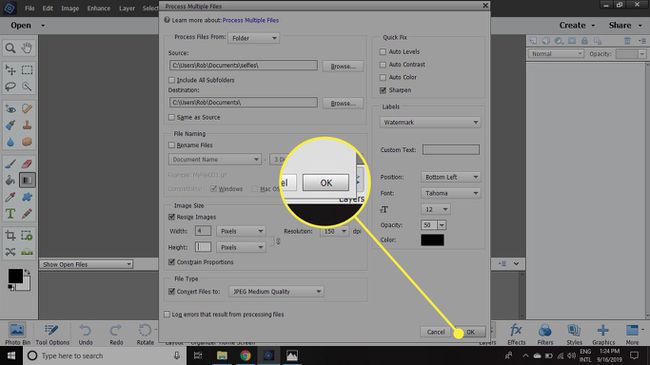This screenshot has width=650, height=365.
Task: Click the Custom Text input field
Action: [451, 150]
